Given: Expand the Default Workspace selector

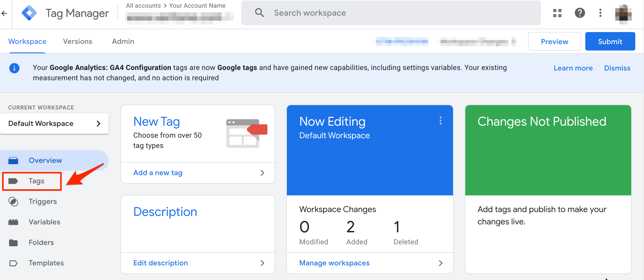Looking at the screenshot, I should click(54, 124).
